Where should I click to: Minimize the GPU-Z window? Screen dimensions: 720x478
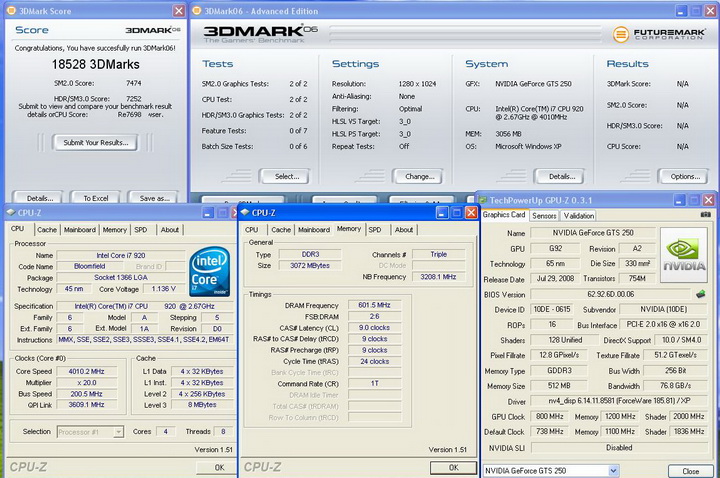click(x=679, y=200)
